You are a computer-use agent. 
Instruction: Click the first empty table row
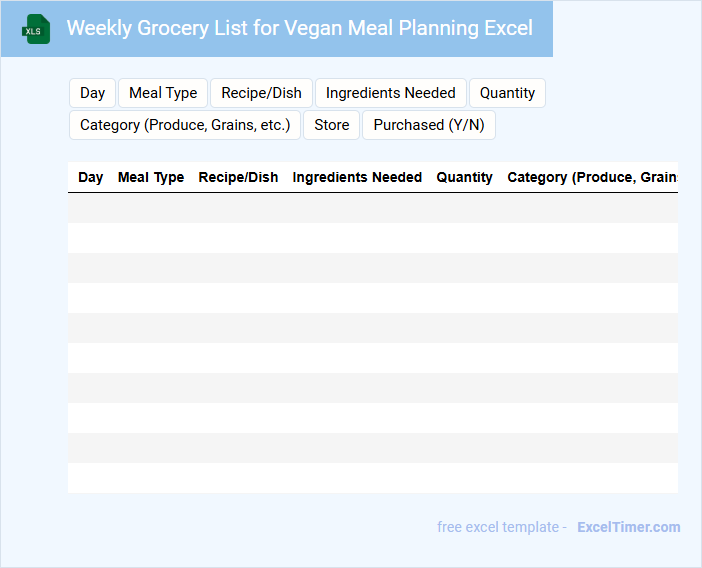373,208
